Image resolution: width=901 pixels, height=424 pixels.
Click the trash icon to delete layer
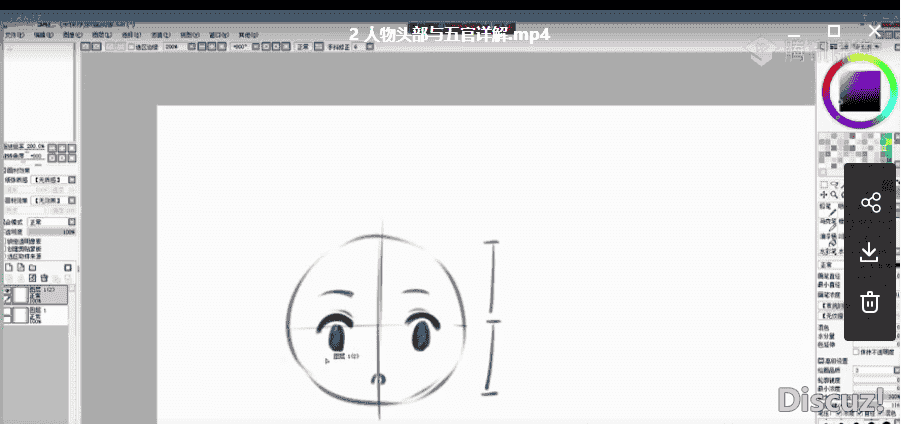pos(44,278)
